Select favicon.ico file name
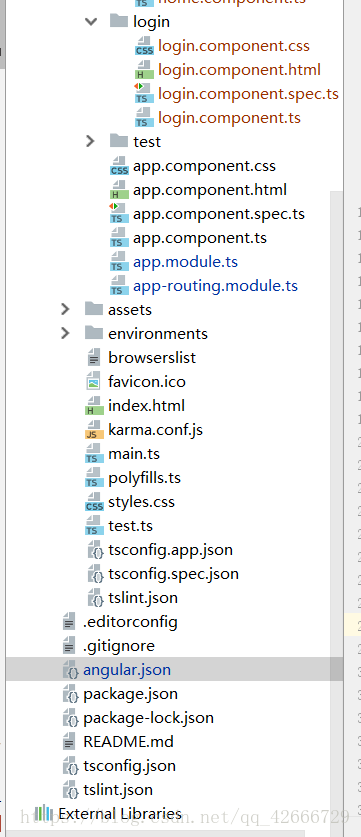 147,382
